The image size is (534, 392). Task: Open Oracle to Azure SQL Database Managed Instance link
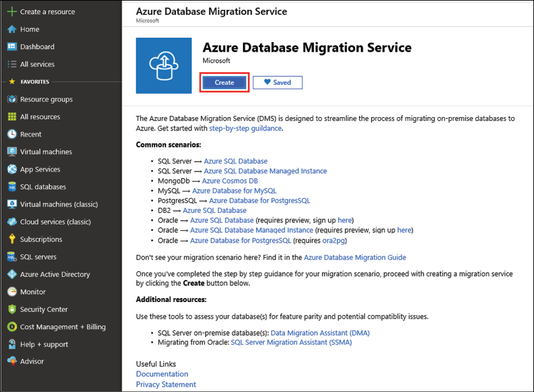pos(251,230)
